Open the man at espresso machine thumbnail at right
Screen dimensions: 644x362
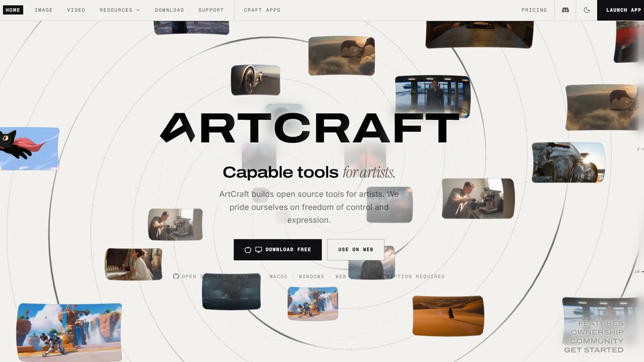pyautogui.click(x=478, y=198)
